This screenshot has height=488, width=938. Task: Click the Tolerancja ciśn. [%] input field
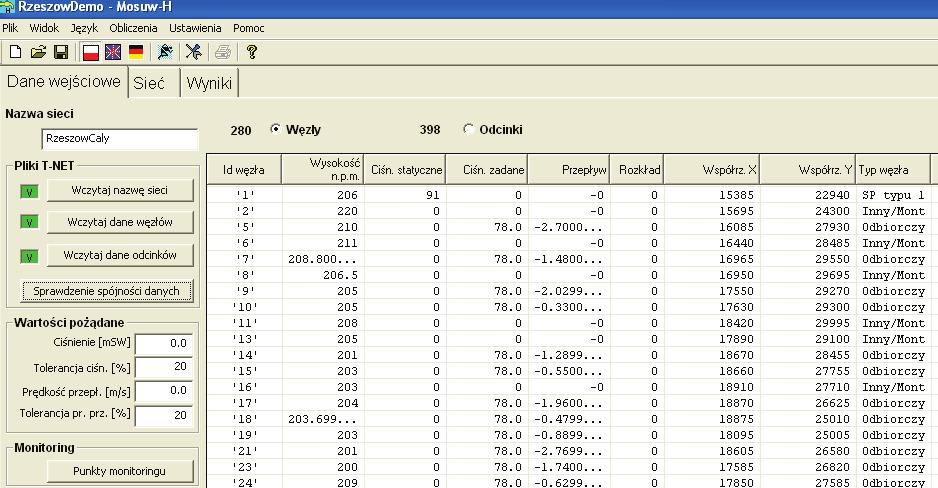pyautogui.click(x=164, y=367)
